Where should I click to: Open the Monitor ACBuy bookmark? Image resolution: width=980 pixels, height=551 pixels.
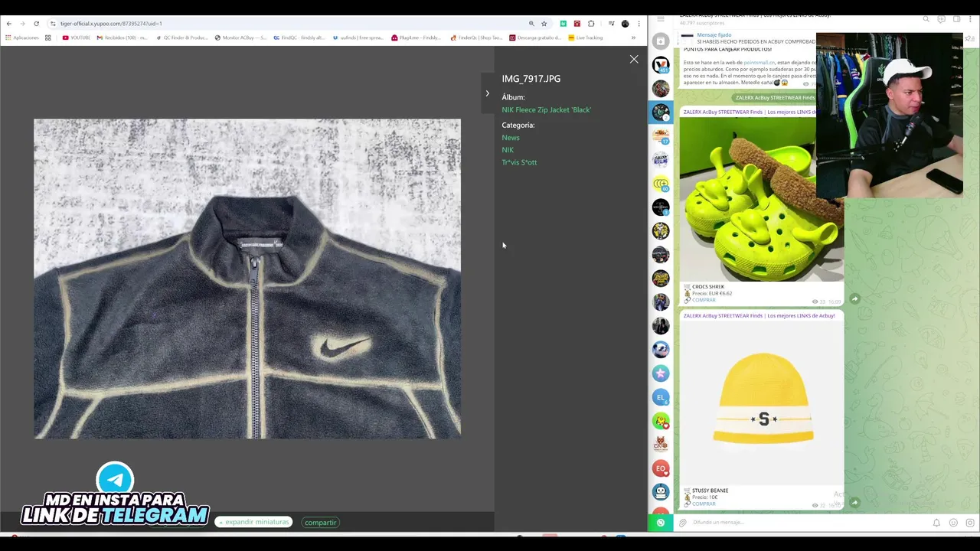tap(240, 37)
